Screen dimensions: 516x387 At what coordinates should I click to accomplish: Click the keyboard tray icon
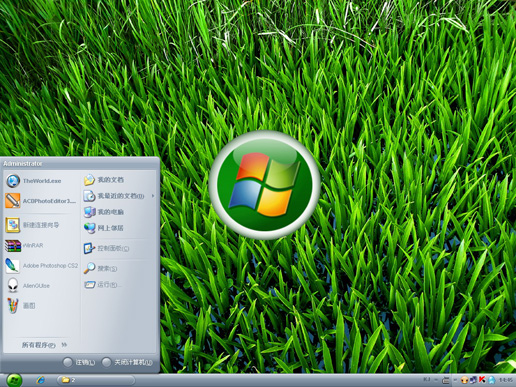tap(445, 380)
